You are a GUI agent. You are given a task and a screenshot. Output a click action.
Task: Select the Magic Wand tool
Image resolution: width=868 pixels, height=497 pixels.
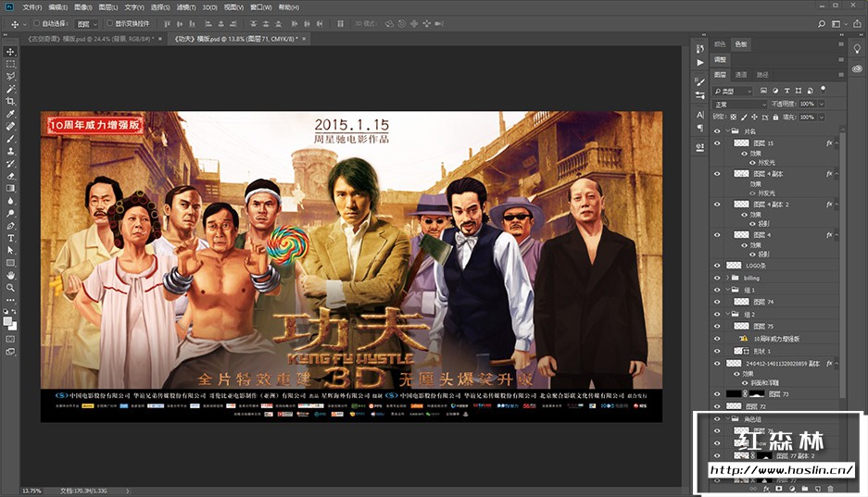(10, 89)
